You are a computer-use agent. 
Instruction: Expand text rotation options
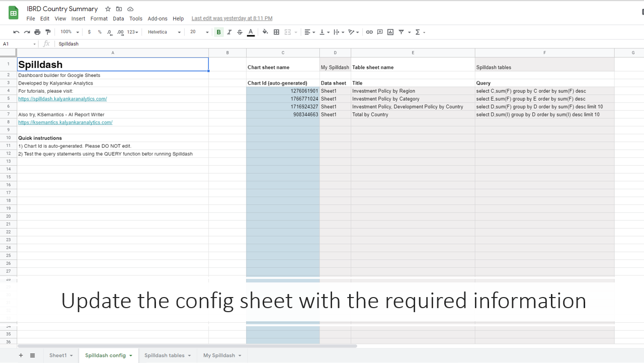click(x=354, y=32)
